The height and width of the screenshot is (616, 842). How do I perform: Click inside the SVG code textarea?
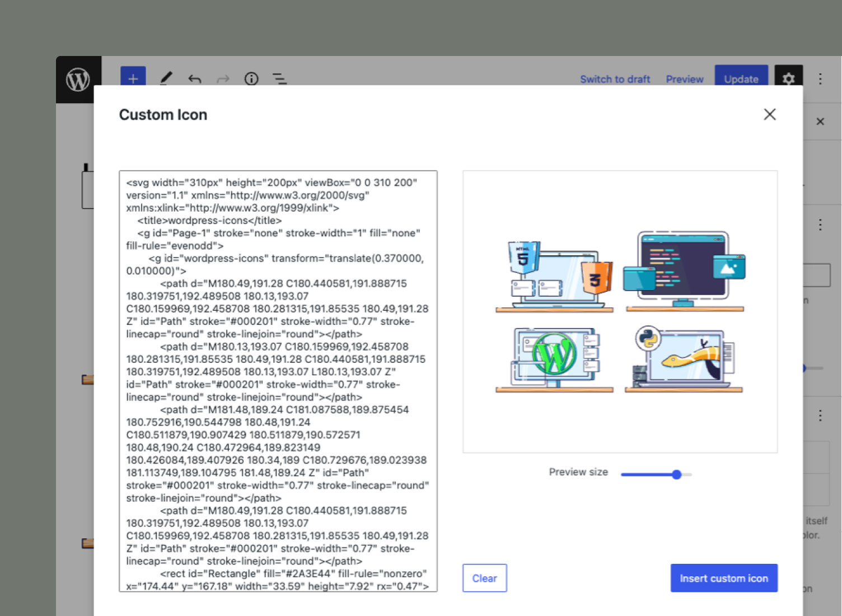click(x=278, y=381)
